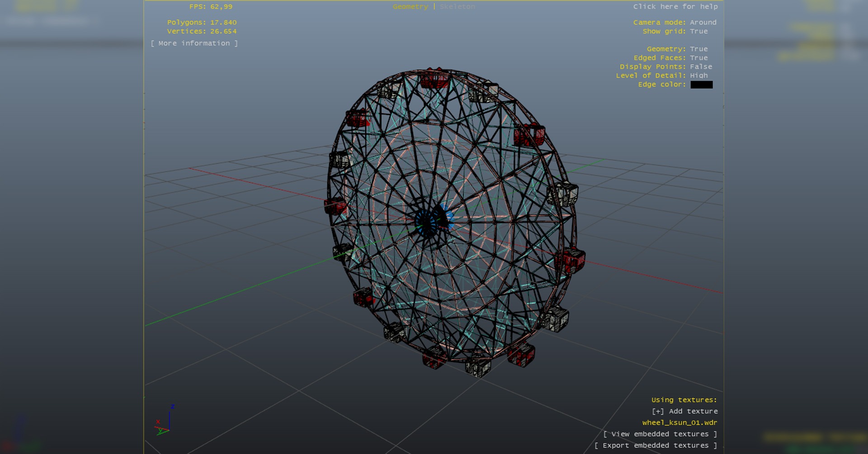Click the blue Z axis label on gizmo

point(173,407)
